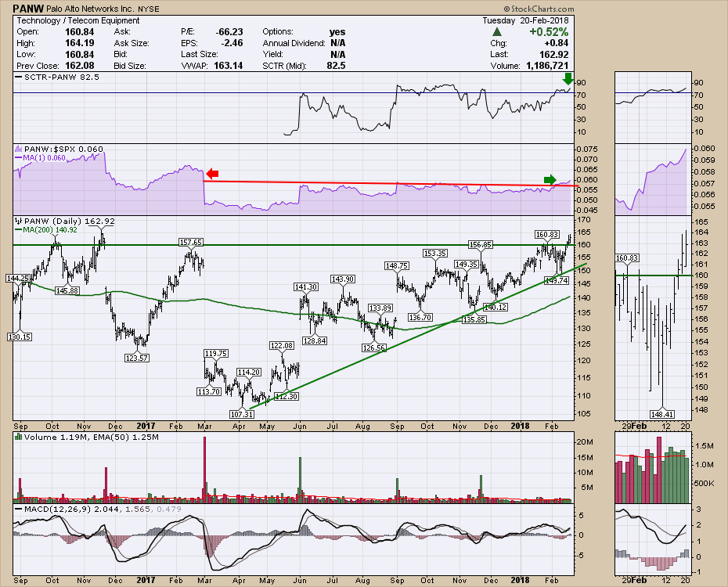Screen dimensions: 728x587
Task: Click the 160.83 price peak label
Action: 547,234
